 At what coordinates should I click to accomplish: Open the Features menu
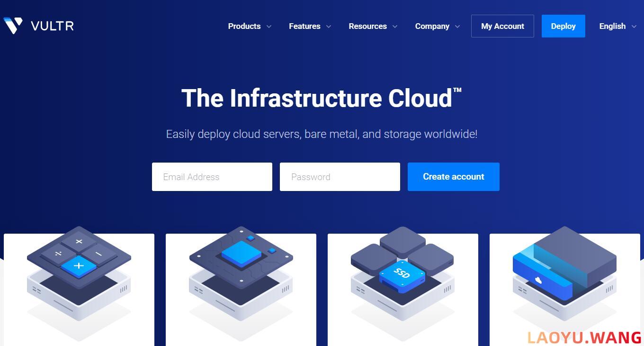(304, 26)
